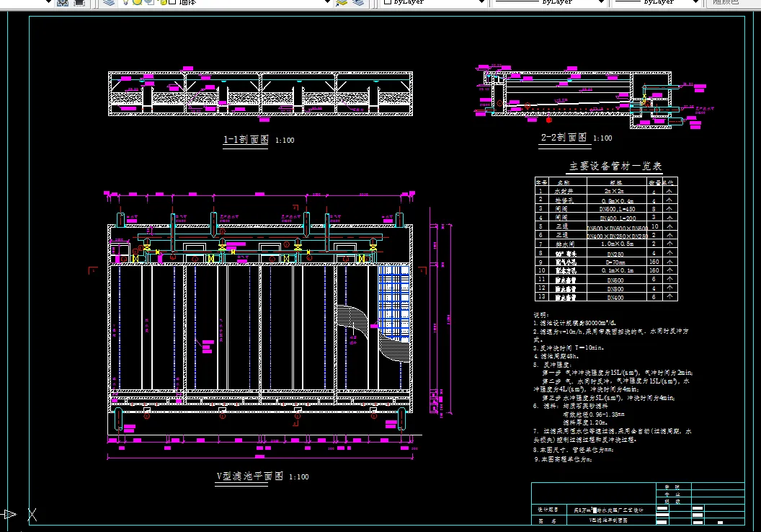Select table cell D=70mm
Screen dimensions: 761x532
[x=615, y=262]
